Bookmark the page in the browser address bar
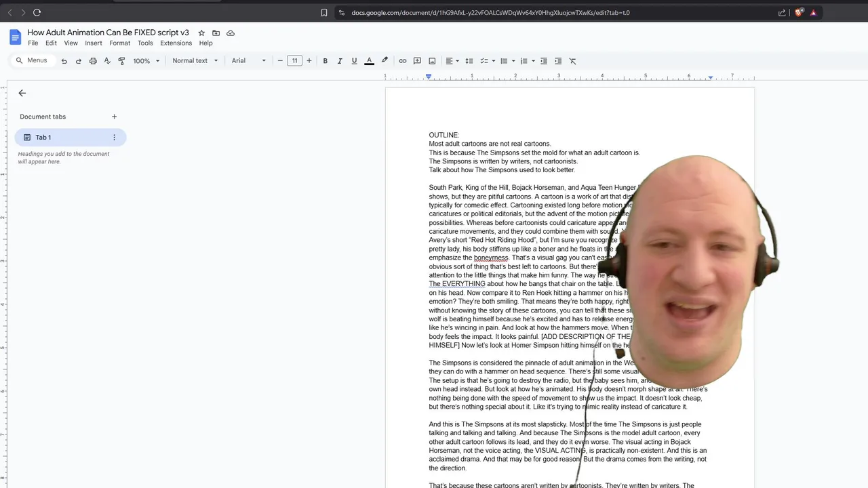Image resolution: width=868 pixels, height=488 pixels. (x=324, y=12)
